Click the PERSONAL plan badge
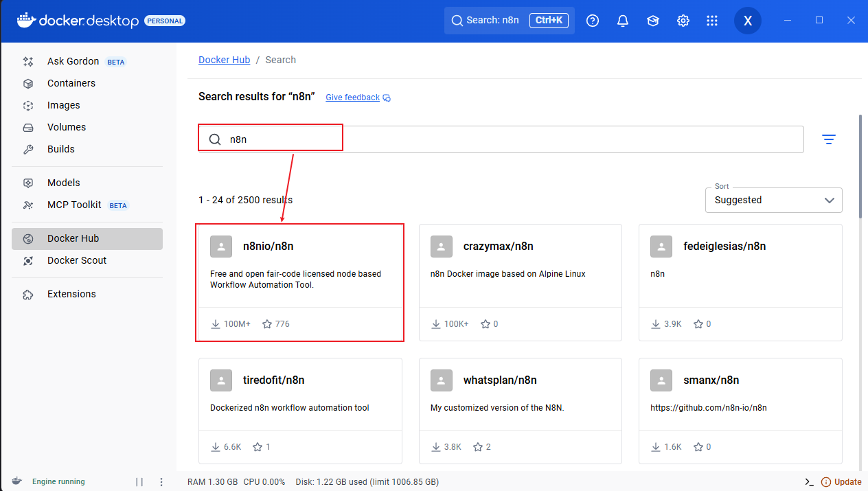 point(165,21)
